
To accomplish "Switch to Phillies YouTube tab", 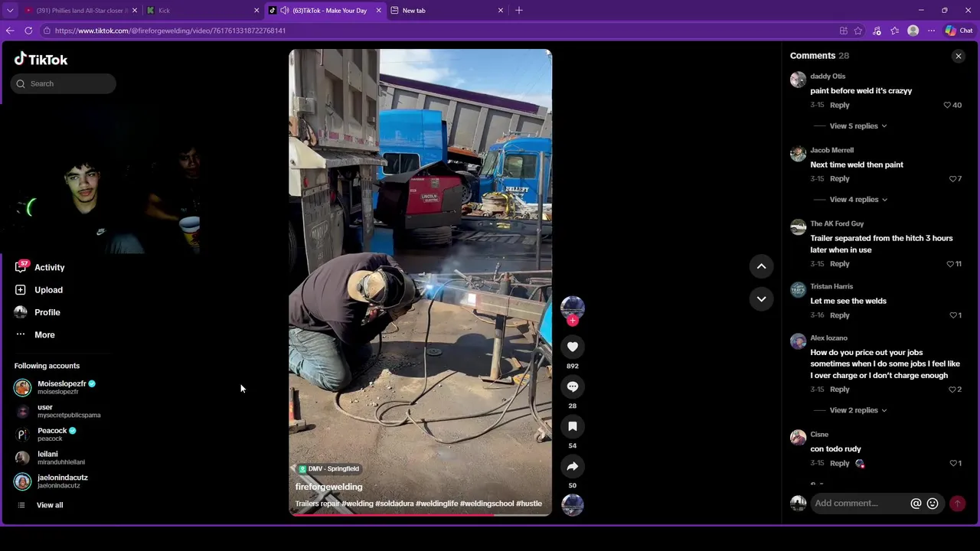I will point(80,11).
